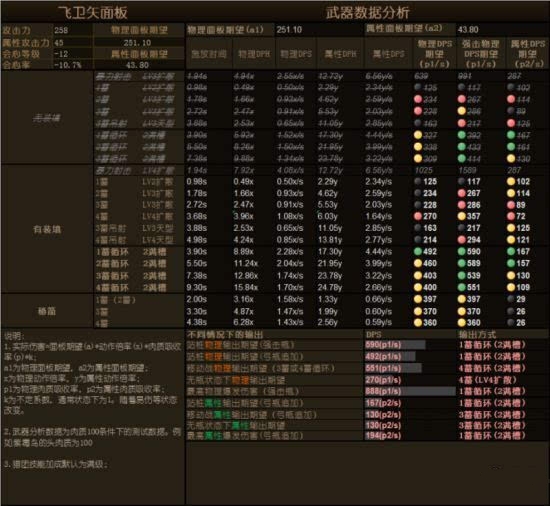Click the dark dot beside 214
The image size is (550, 506).
tap(417, 240)
